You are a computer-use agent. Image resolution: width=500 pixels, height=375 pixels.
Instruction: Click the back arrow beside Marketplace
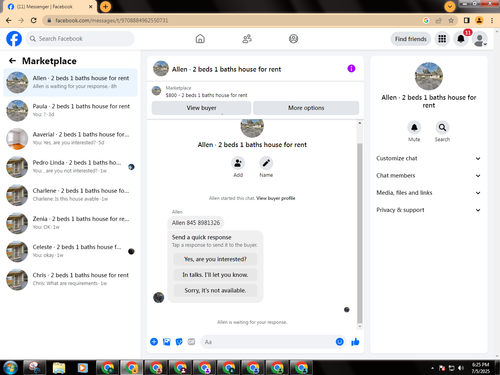(12, 61)
